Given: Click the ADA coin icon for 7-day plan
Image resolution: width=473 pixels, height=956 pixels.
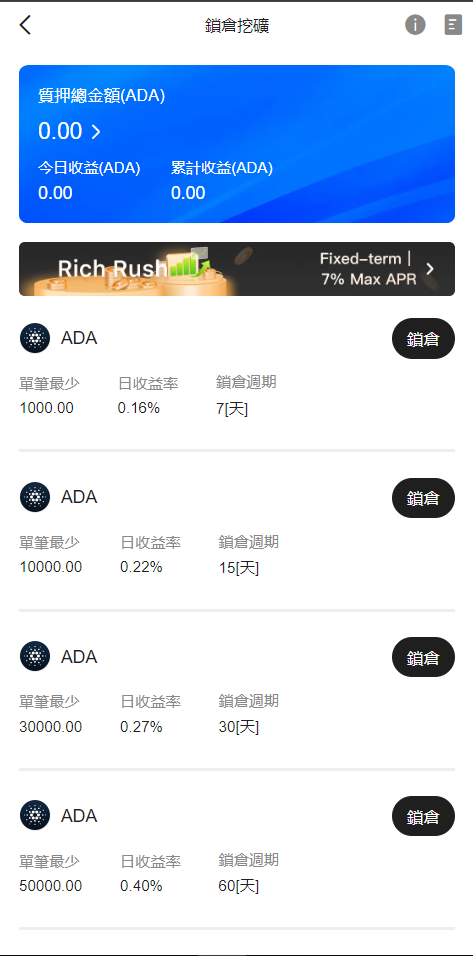Looking at the screenshot, I should 35,338.
